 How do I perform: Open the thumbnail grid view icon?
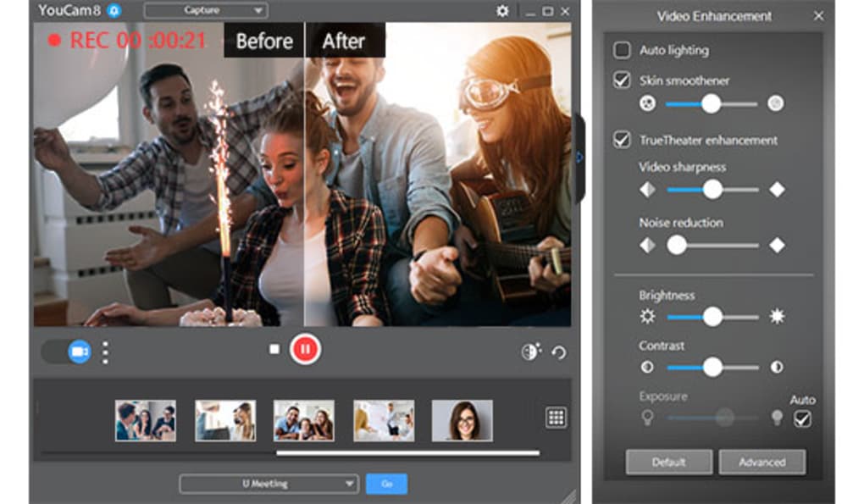pos(556,417)
